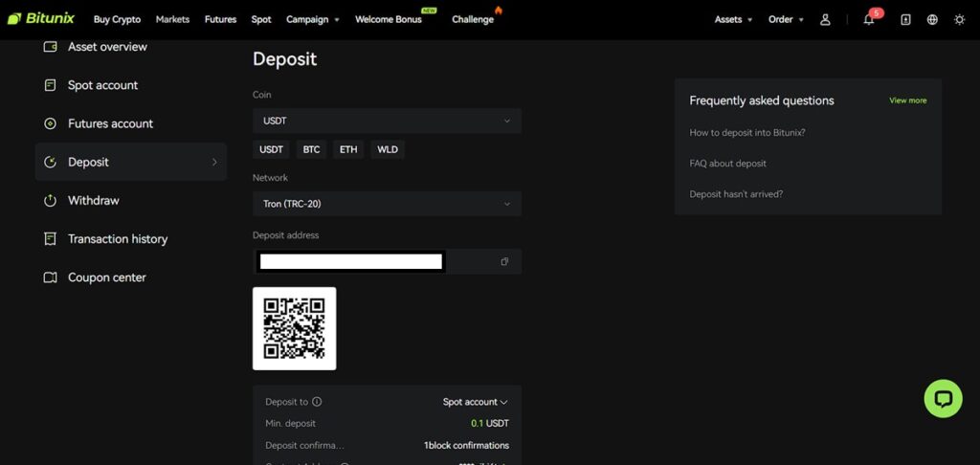Open Spot account in sidebar
Image resolution: width=980 pixels, height=465 pixels.
click(x=103, y=85)
